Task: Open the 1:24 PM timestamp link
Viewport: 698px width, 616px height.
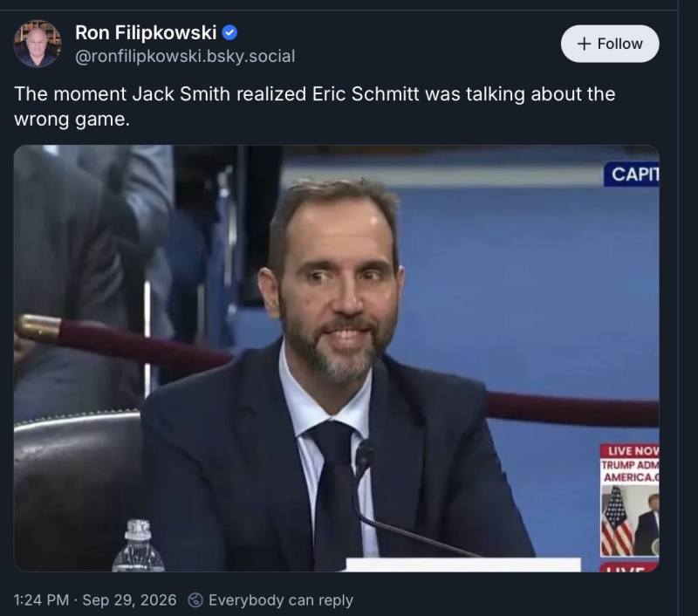Action: (41, 600)
